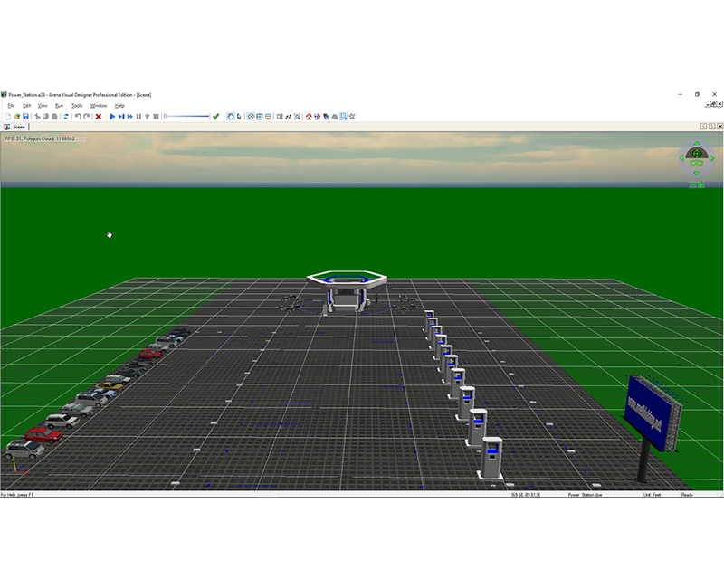Screen dimensions: 724x588
Task: Toggle the pointer Select mode tool
Action: [239, 117]
